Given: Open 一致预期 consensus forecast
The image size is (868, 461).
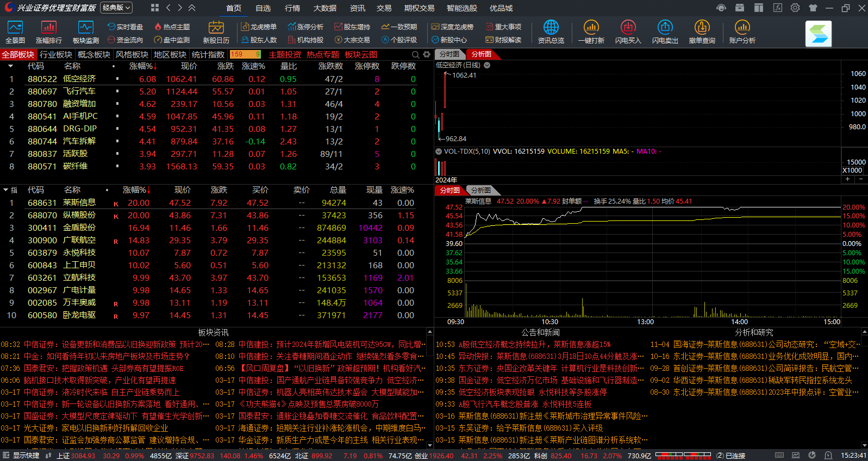Looking at the screenshot, I should tap(399, 27).
